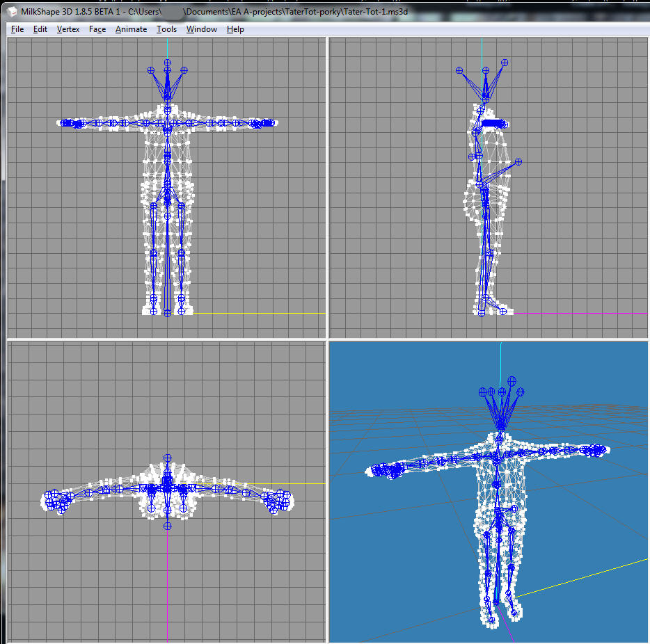Open the Edit menu
The image size is (650, 644).
(x=40, y=29)
